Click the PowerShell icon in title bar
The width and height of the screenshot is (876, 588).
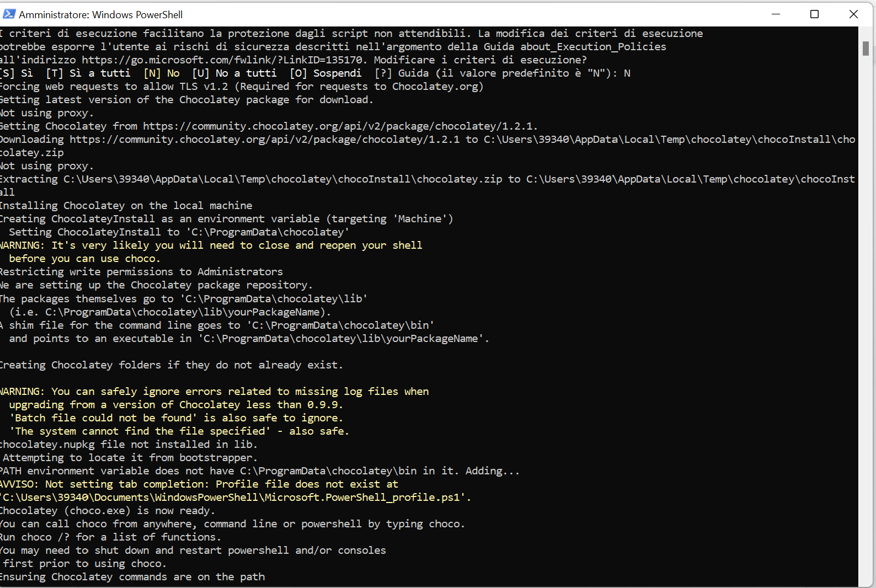(x=9, y=14)
